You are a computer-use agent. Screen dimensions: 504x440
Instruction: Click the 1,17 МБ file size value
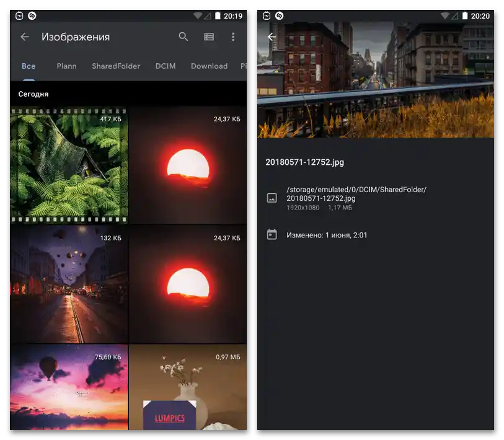(x=340, y=208)
